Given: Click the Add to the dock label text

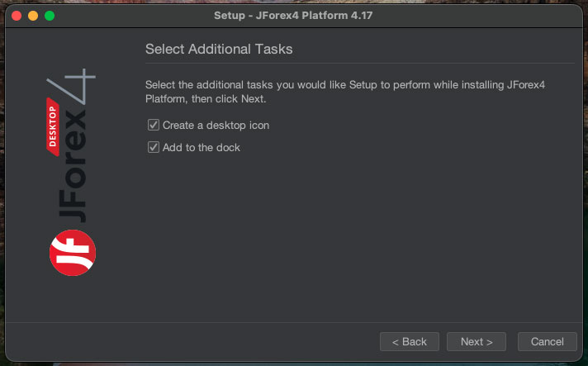Looking at the screenshot, I should tap(202, 148).
